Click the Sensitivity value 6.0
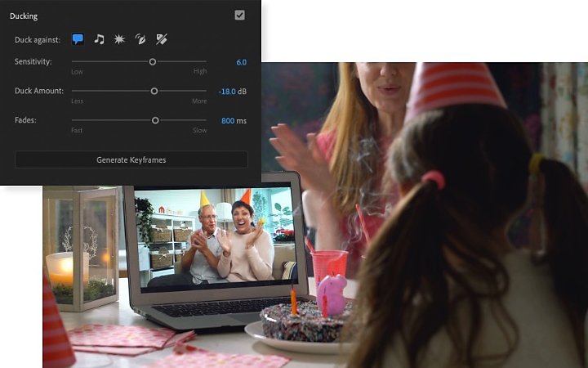This screenshot has width=588, height=368. [241, 62]
